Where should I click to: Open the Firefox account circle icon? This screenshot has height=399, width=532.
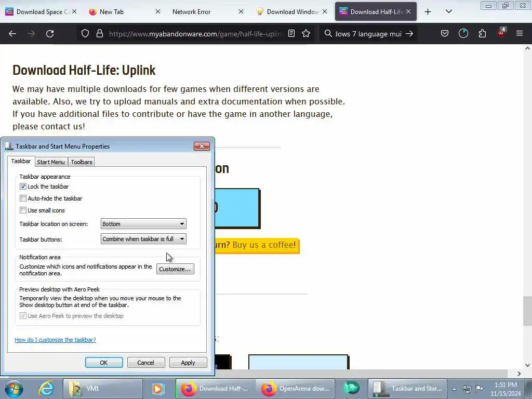pyautogui.click(x=463, y=33)
